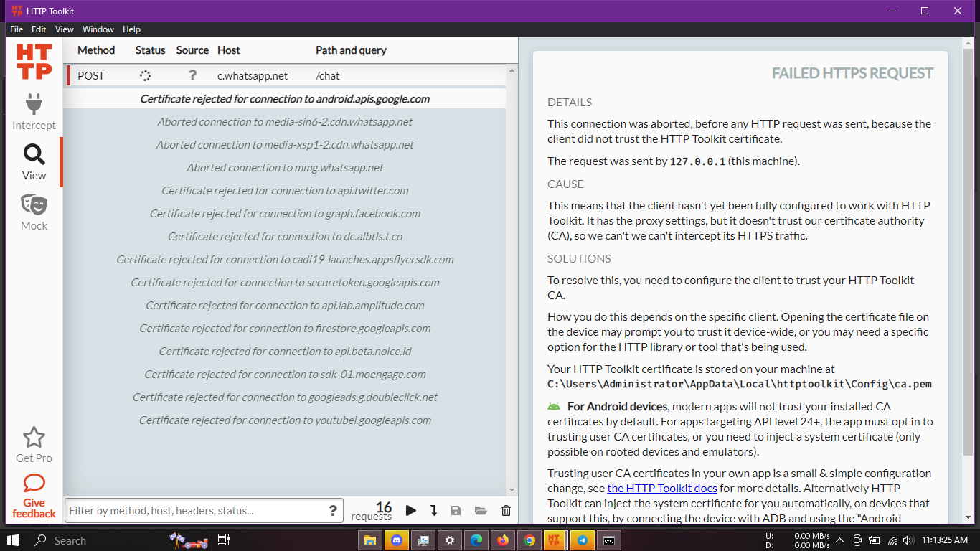980x551 pixels.
Task: Click the 127.0.0.1 address text
Action: (697, 161)
